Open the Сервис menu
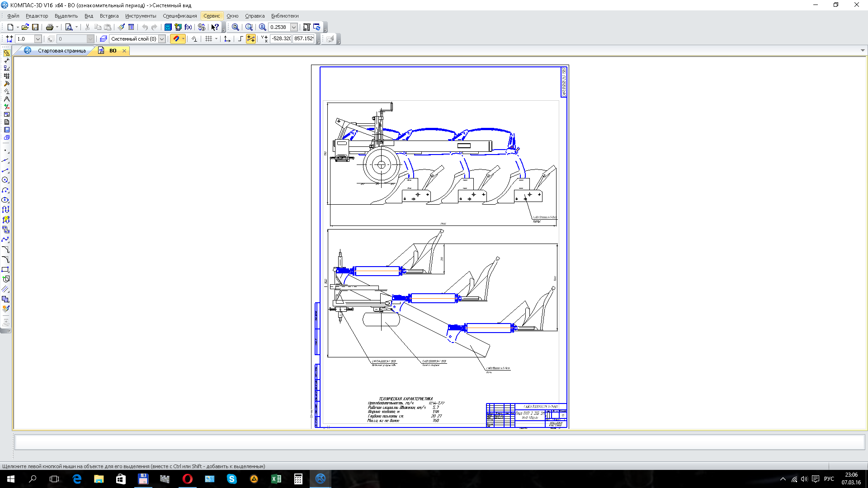 [x=212, y=16]
